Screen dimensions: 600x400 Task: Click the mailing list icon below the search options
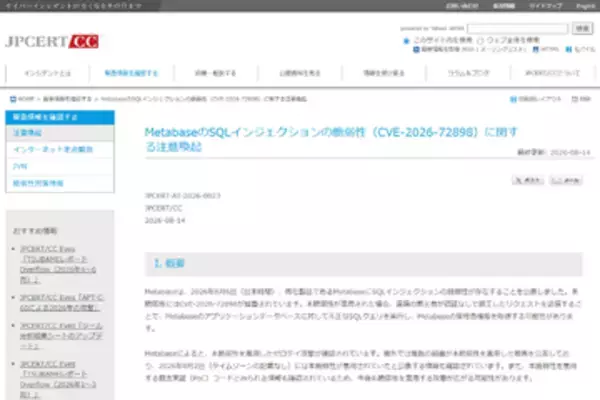click(x=416, y=49)
